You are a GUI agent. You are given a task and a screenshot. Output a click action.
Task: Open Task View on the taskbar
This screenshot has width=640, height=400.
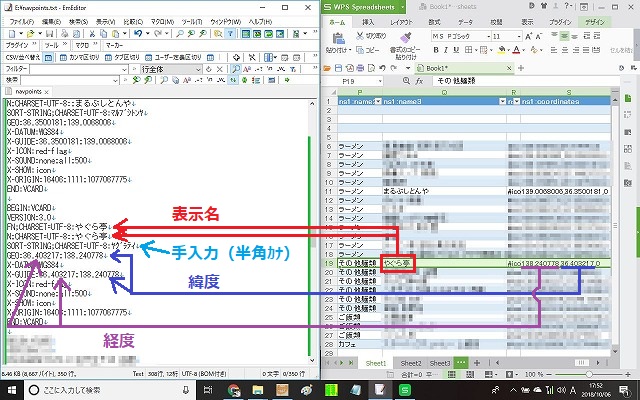point(208,390)
